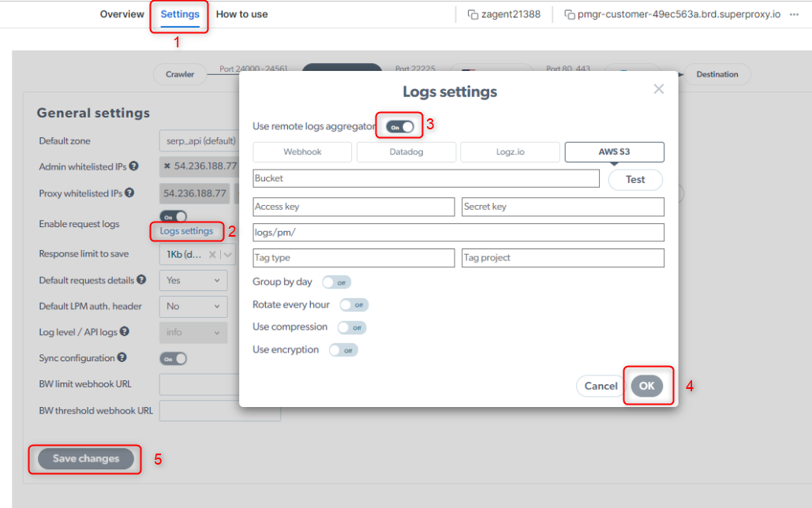812x508 pixels.
Task: Test the AWS S3 bucket connection
Action: click(x=634, y=179)
